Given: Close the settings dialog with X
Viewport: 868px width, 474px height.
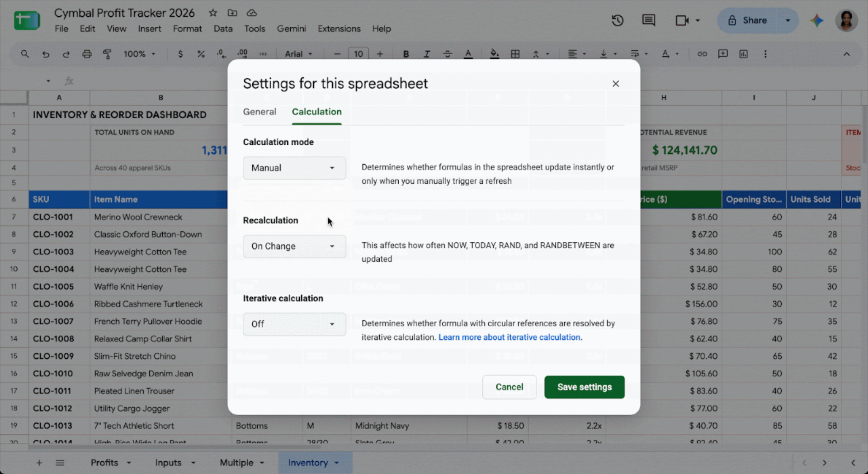Looking at the screenshot, I should (x=616, y=84).
